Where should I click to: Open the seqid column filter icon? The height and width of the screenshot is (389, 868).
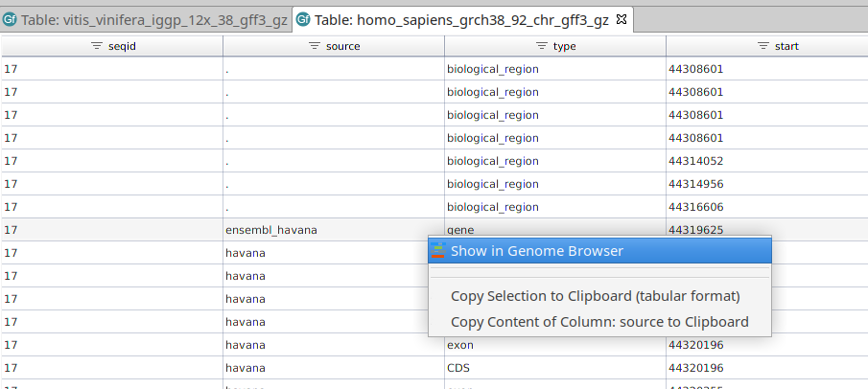pos(96,46)
